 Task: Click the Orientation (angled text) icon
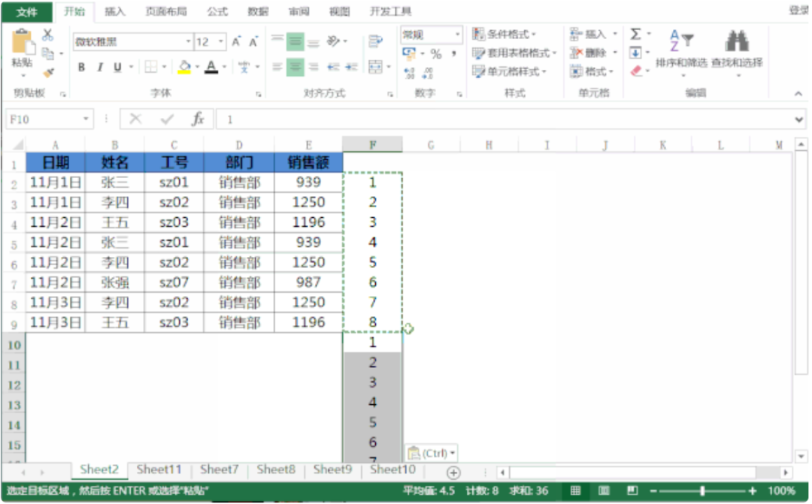point(334,41)
